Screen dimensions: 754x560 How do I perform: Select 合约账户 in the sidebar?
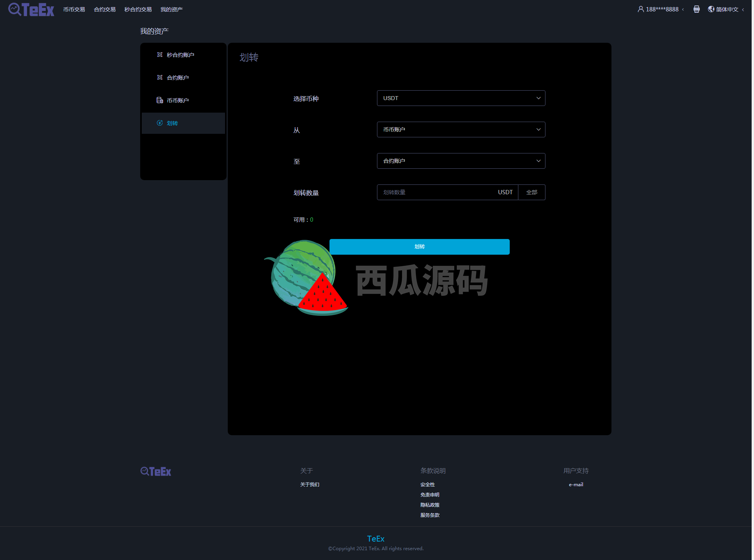183,78
